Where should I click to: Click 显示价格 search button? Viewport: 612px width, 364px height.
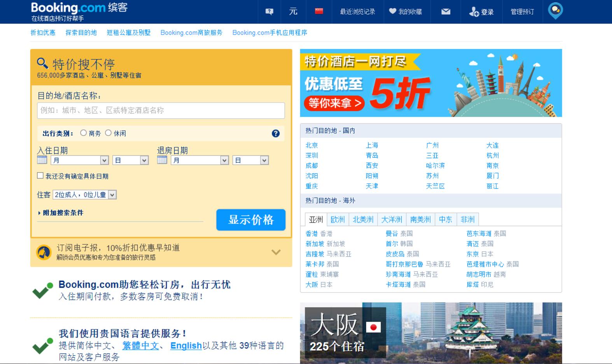pos(251,220)
